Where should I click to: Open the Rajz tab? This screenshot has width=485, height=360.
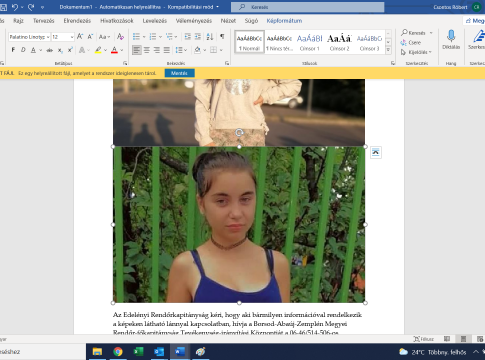18,21
